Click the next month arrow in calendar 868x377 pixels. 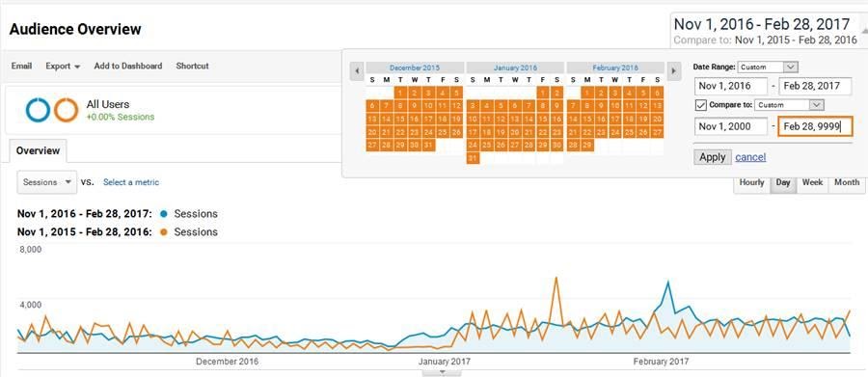(x=673, y=70)
